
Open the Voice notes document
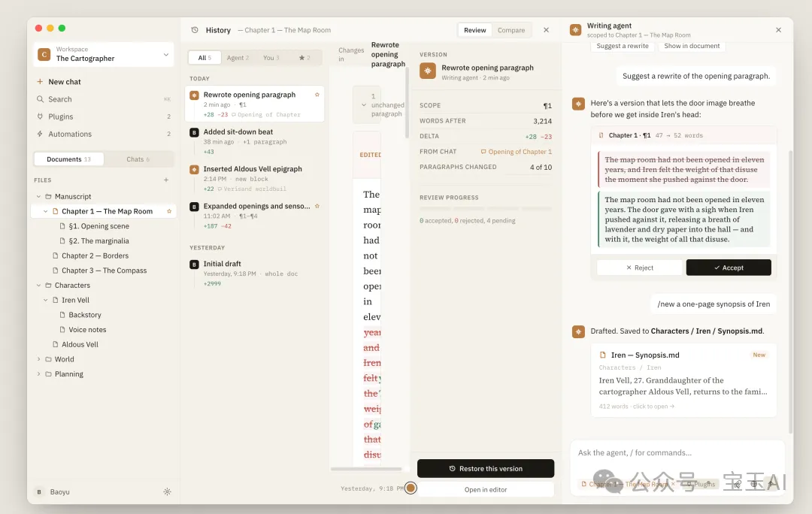click(x=87, y=330)
